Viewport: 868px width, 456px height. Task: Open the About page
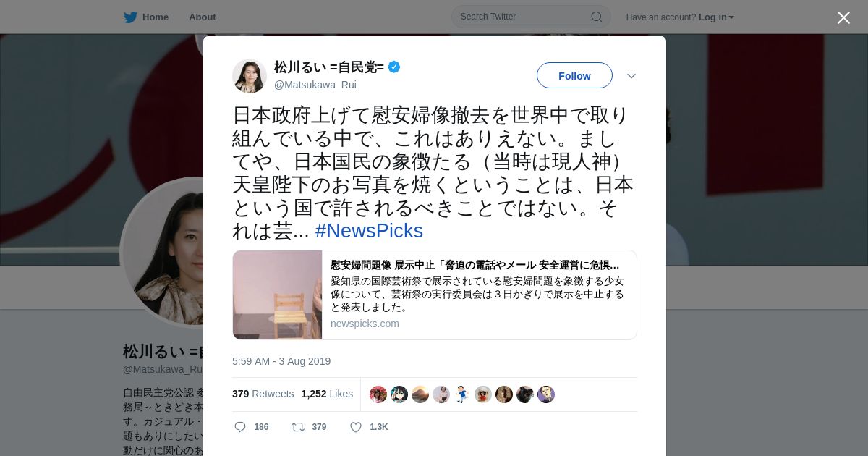[x=203, y=17]
